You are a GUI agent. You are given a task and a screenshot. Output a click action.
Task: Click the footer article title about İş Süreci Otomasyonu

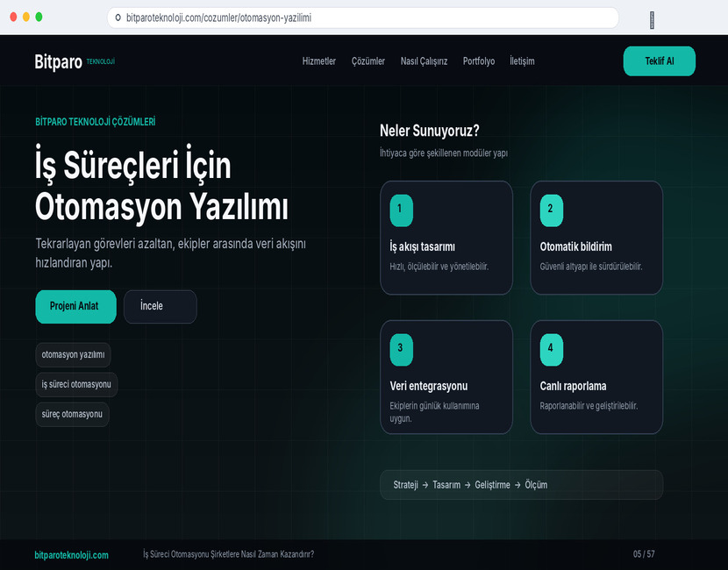(228, 554)
